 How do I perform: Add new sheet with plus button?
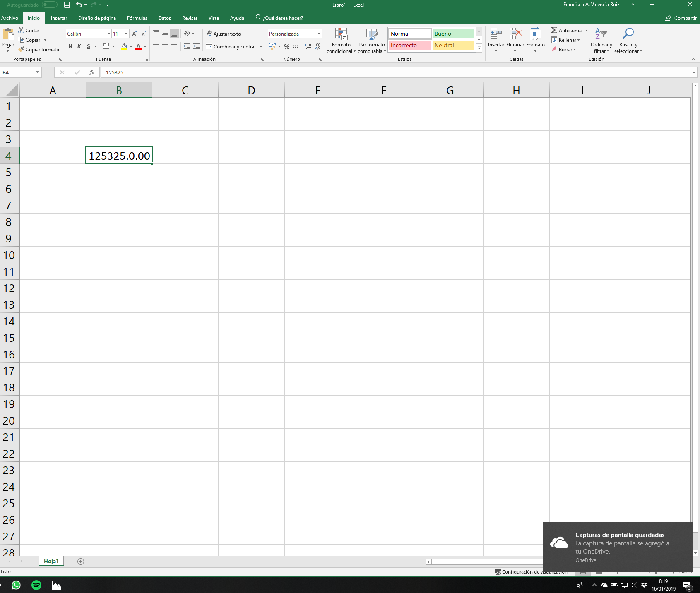click(81, 562)
